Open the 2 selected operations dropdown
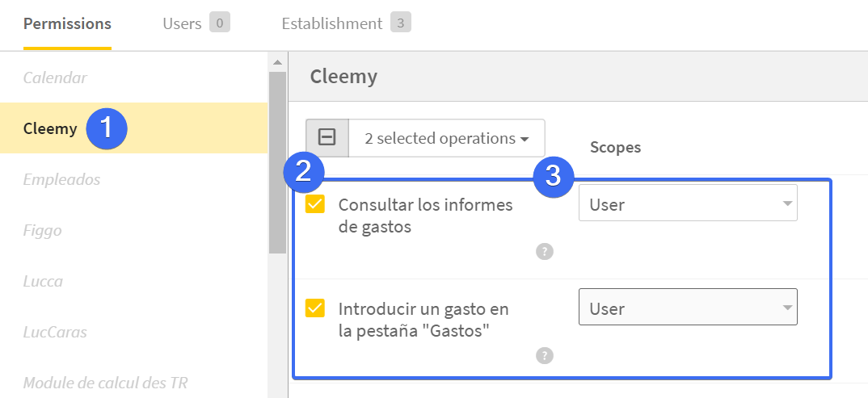Viewport: 868px width, 398px height. tap(447, 137)
